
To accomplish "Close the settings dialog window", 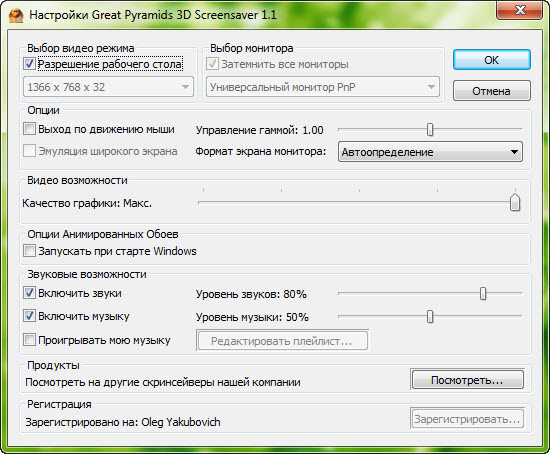I will pos(520,10).
